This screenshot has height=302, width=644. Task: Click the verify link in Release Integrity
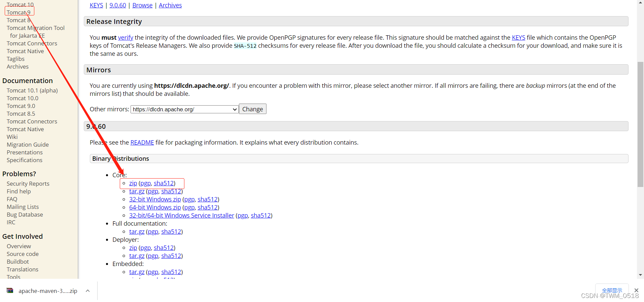126,38
